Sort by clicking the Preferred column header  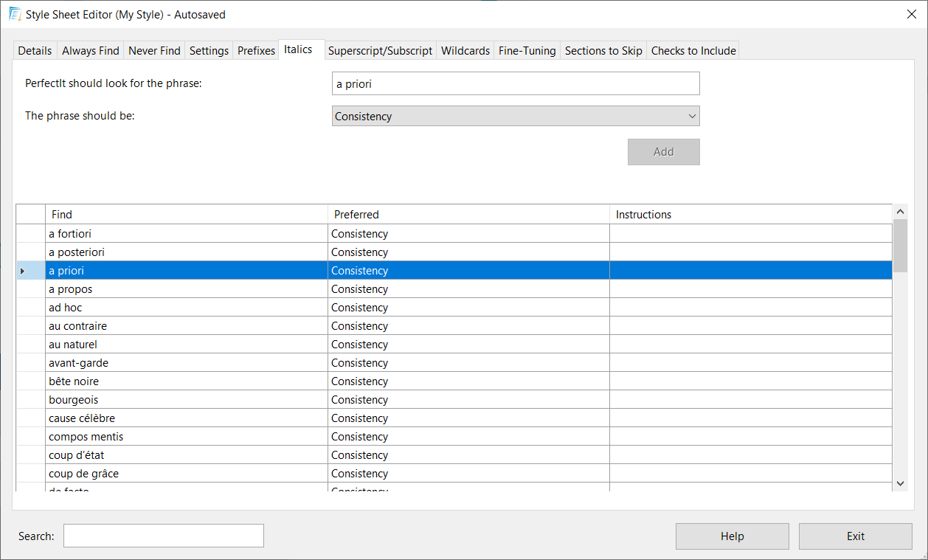468,215
